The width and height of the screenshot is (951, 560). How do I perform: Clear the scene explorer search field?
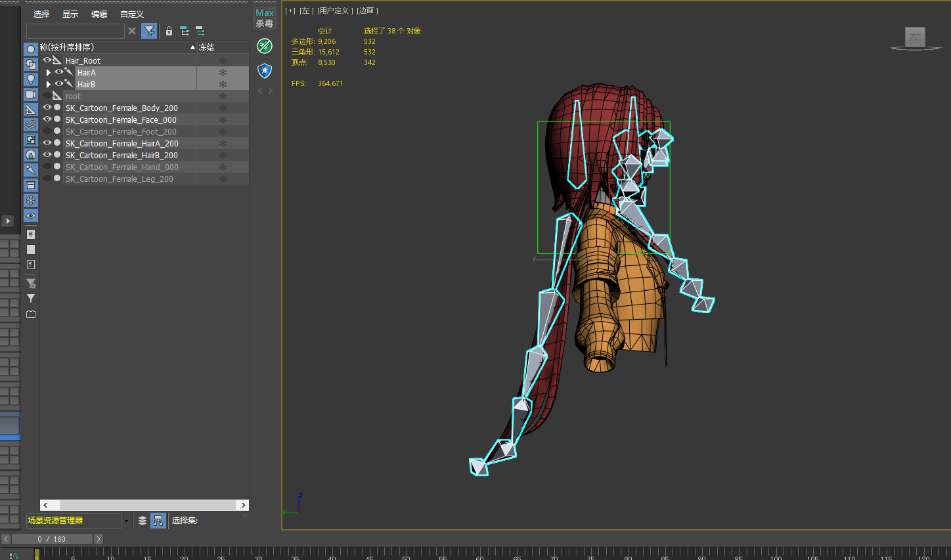tap(132, 31)
